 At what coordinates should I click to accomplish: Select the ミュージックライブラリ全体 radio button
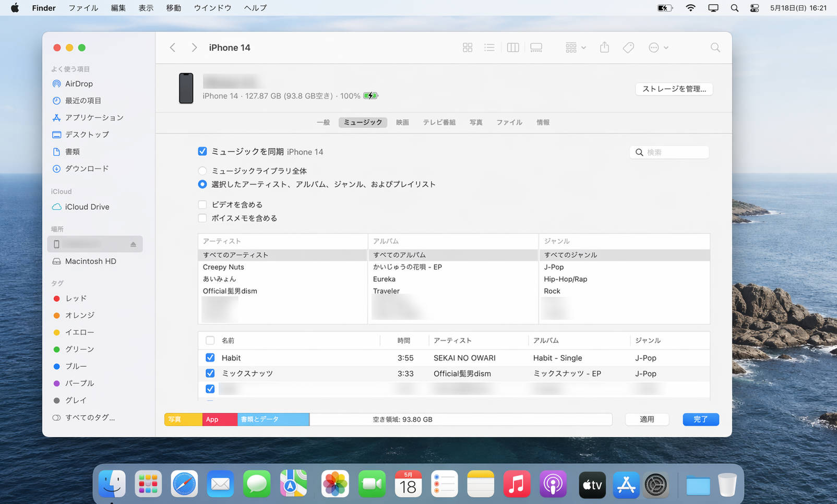pos(202,171)
